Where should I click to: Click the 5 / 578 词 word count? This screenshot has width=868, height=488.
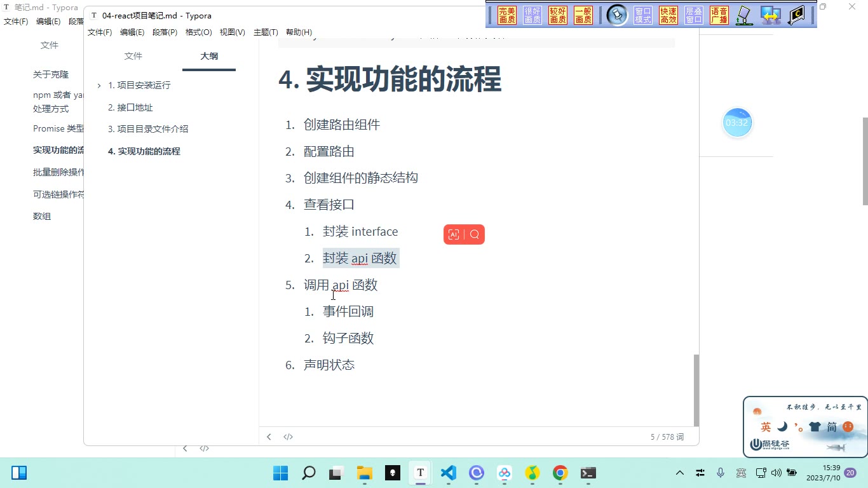(x=667, y=437)
